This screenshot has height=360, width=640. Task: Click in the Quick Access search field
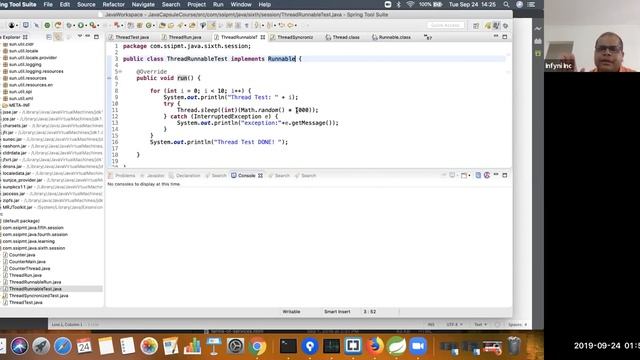446,25
